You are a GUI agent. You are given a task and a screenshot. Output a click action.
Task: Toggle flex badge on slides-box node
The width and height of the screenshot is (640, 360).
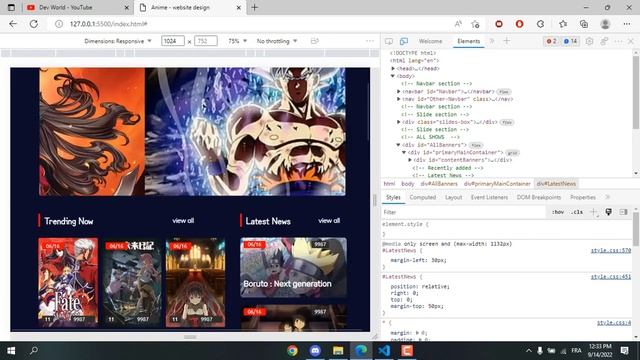click(x=507, y=122)
